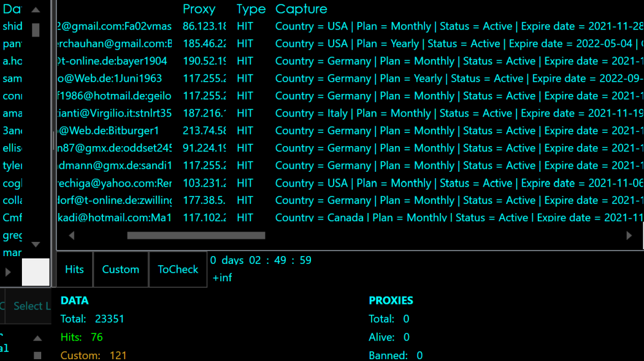Viewport: 644px width, 361px height.
Task: Click the left arrow of the hits table horizontal scrollbar
Action: pos(71,236)
